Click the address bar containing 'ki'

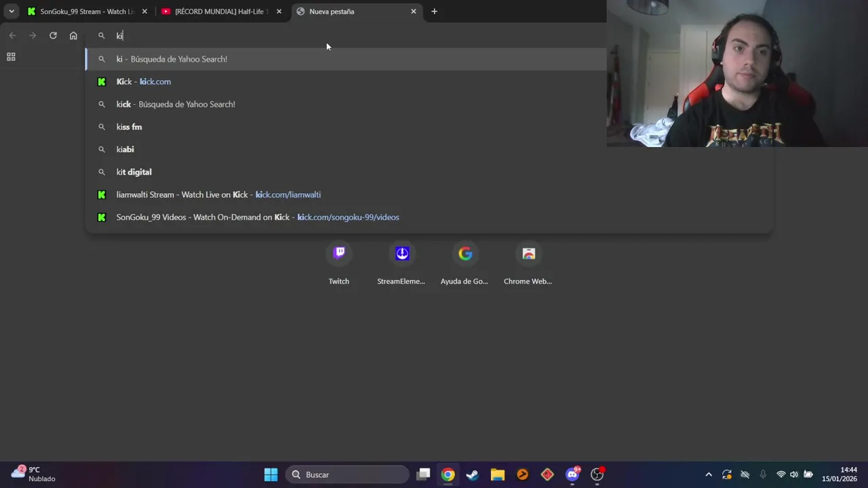[346, 35]
